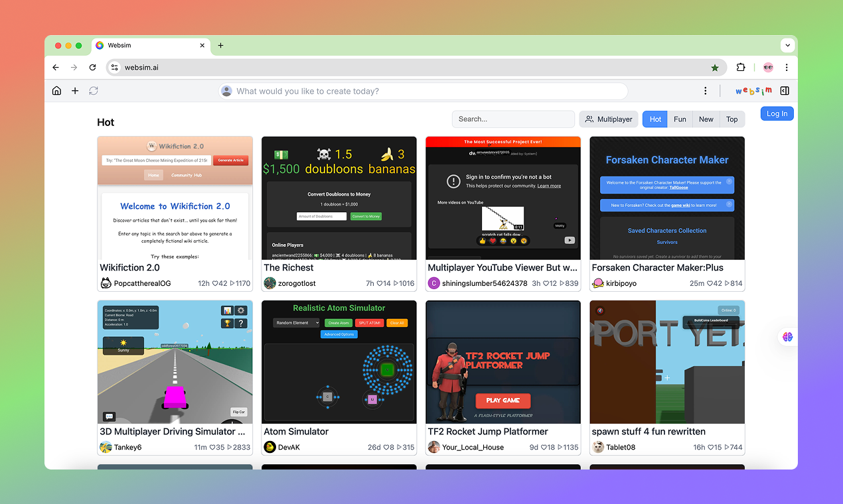Open new creation with the plus icon
Viewport: 843px width, 504px height.
[75, 91]
